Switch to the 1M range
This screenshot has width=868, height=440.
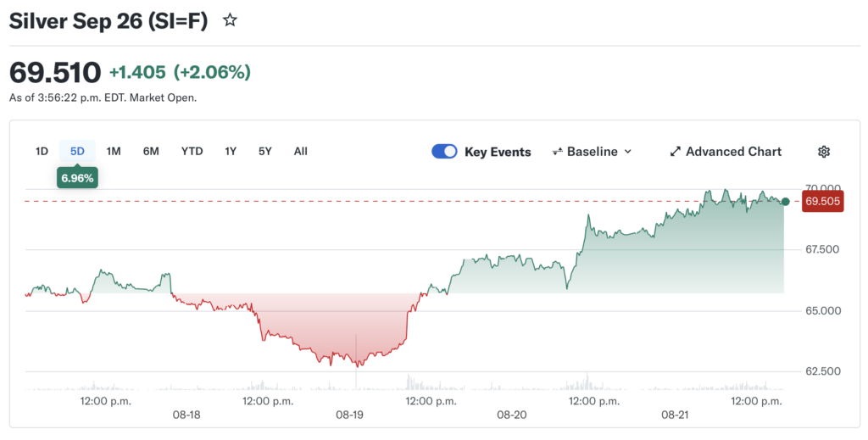point(114,151)
